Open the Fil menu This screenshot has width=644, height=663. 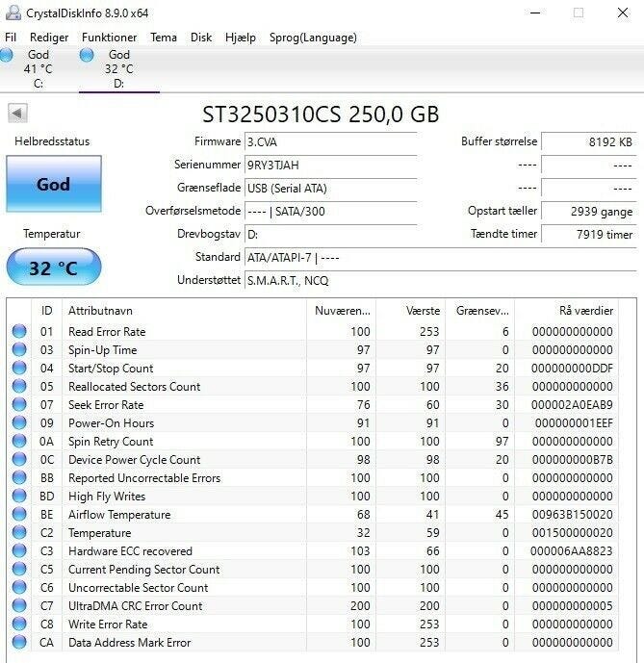pyautogui.click(x=11, y=38)
